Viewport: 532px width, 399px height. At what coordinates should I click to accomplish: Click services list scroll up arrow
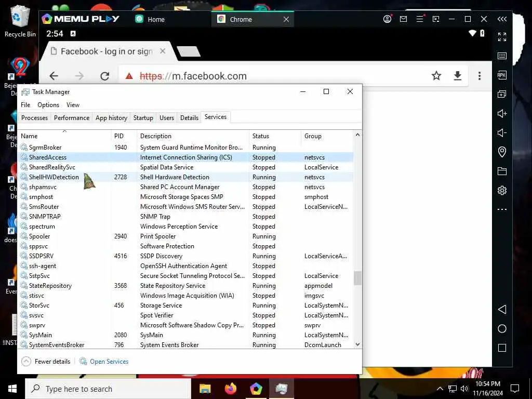point(357,135)
